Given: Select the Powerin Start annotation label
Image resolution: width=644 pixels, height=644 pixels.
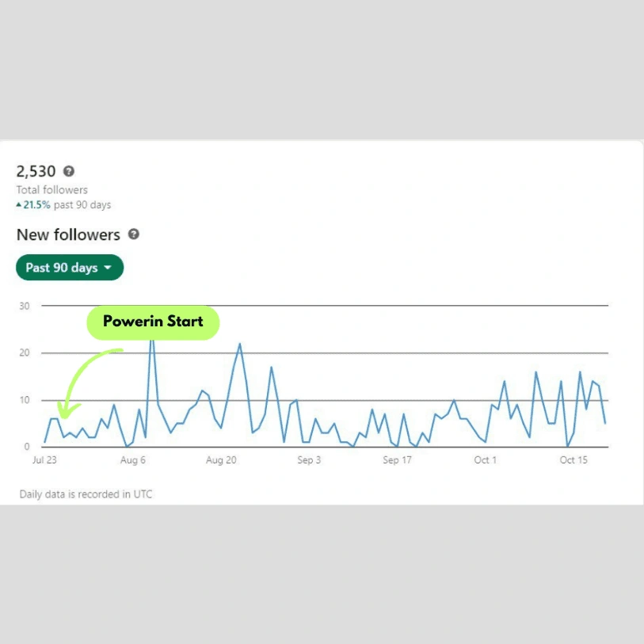Looking at the screenshot, I should pyautogui.click(x=152, y=322).
